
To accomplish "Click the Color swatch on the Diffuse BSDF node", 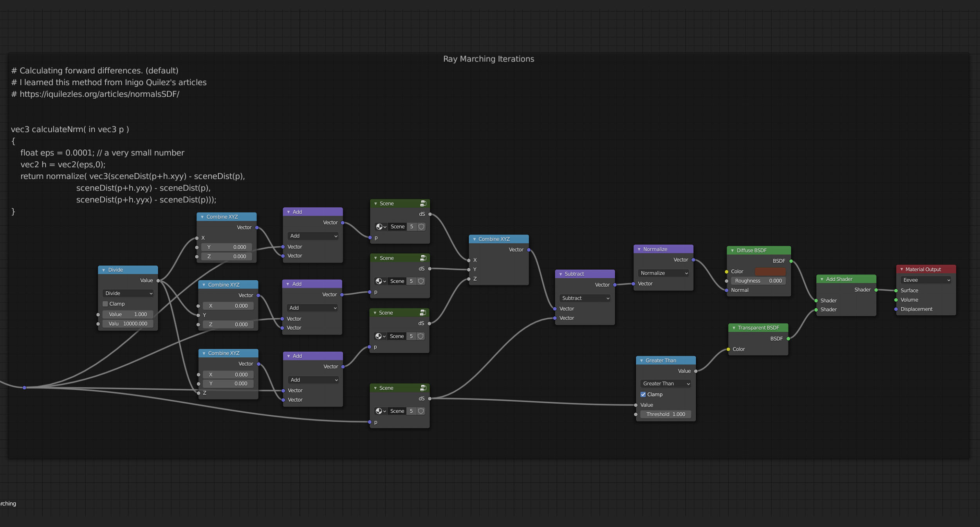I will [x=770, y=271].
